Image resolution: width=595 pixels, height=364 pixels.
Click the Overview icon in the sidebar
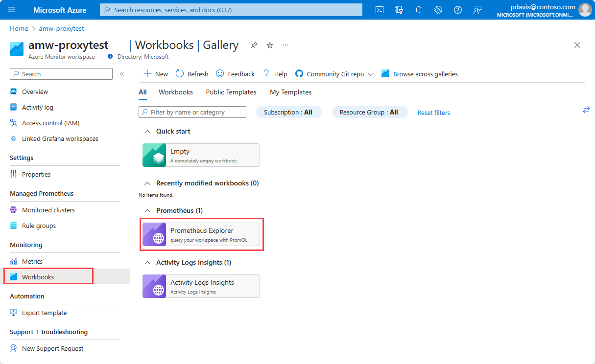14,91
